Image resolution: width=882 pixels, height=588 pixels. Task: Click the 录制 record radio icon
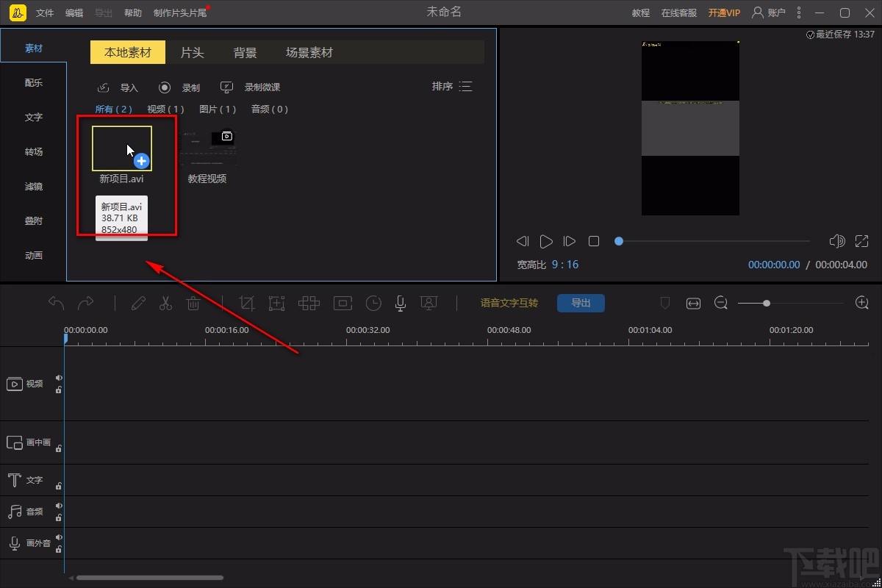(165, 87)
